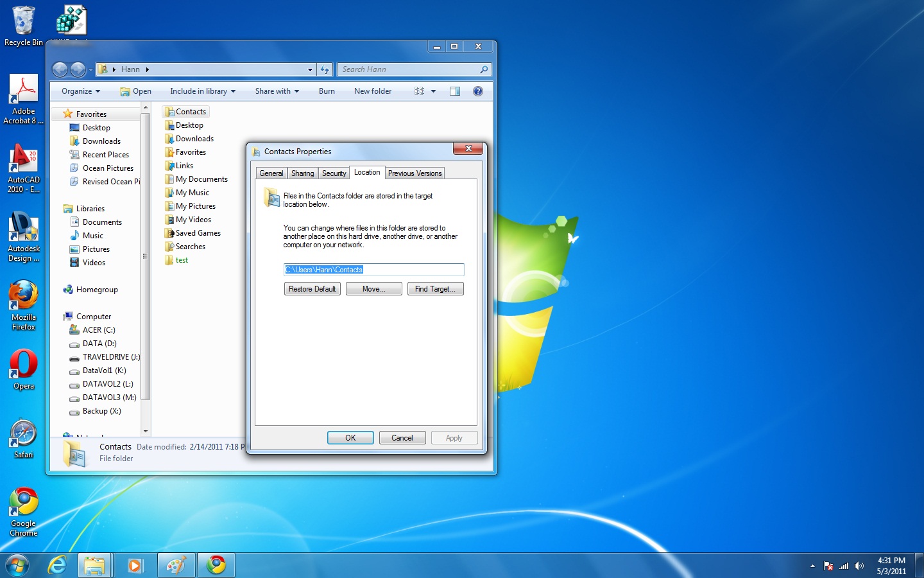Click Explorer back navigation arrow
The image size is (924, 578).
(x=60, y=69)
